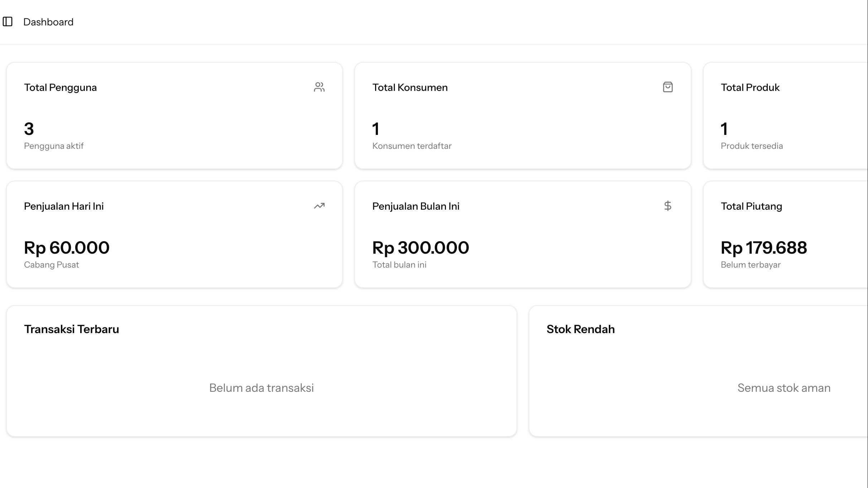The height and width of the screenshot is (488, 868).
Task: Click the Rp 60.000 daily sales amount
Action: click(67, 248)
